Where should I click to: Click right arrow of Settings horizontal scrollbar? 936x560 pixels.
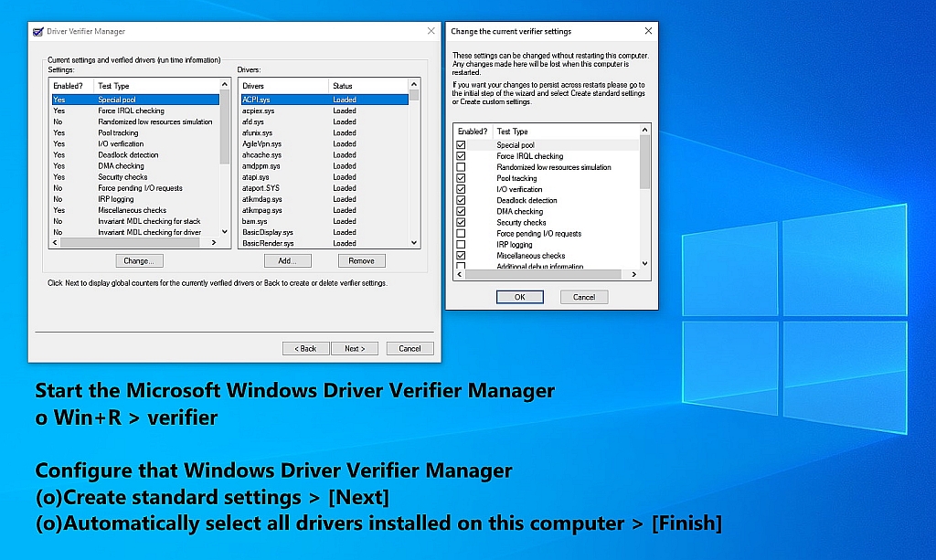214,243
